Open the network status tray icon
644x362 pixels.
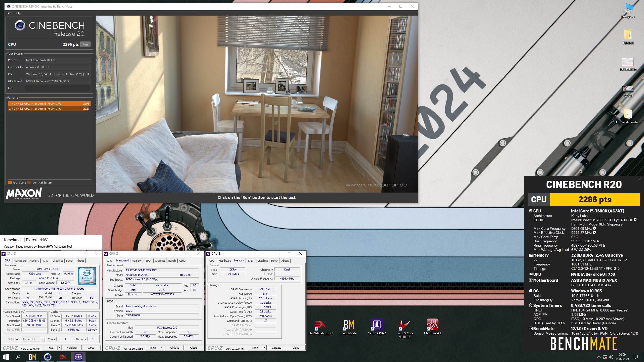point(605,357)
